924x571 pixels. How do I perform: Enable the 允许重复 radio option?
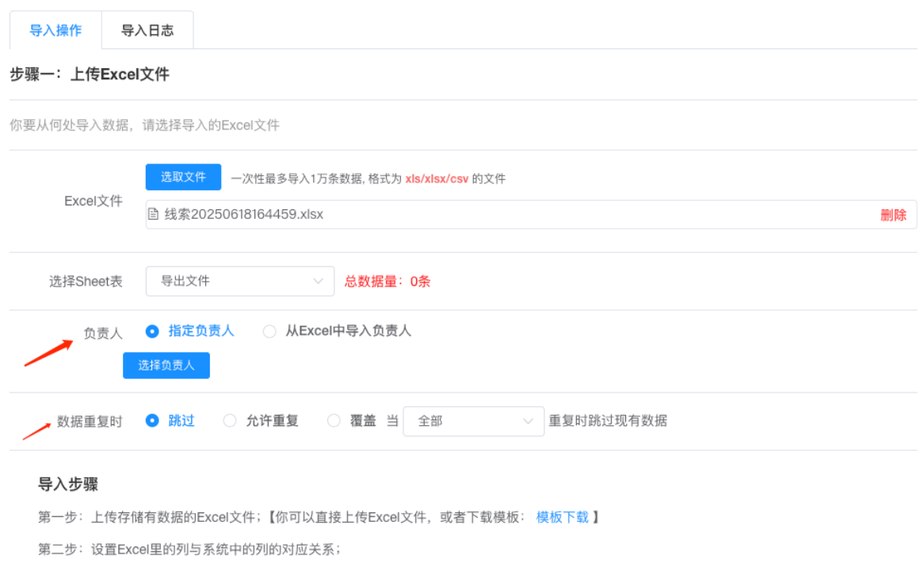[230, 420]
